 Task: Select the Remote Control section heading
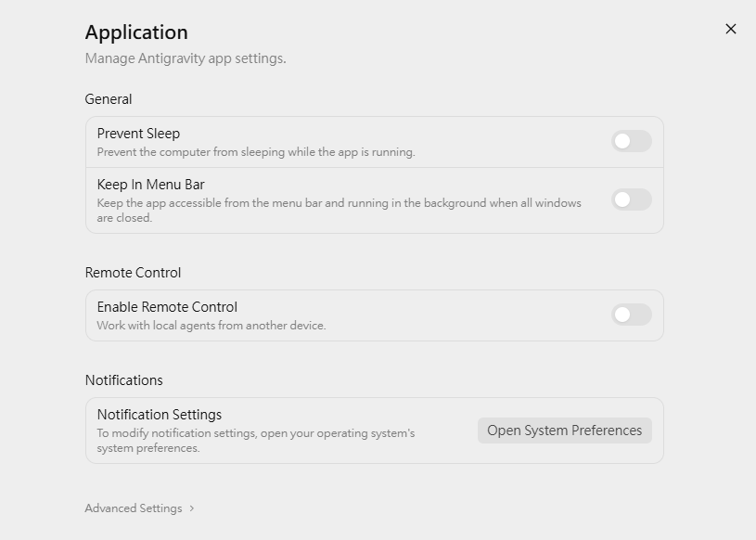(133, 273)
